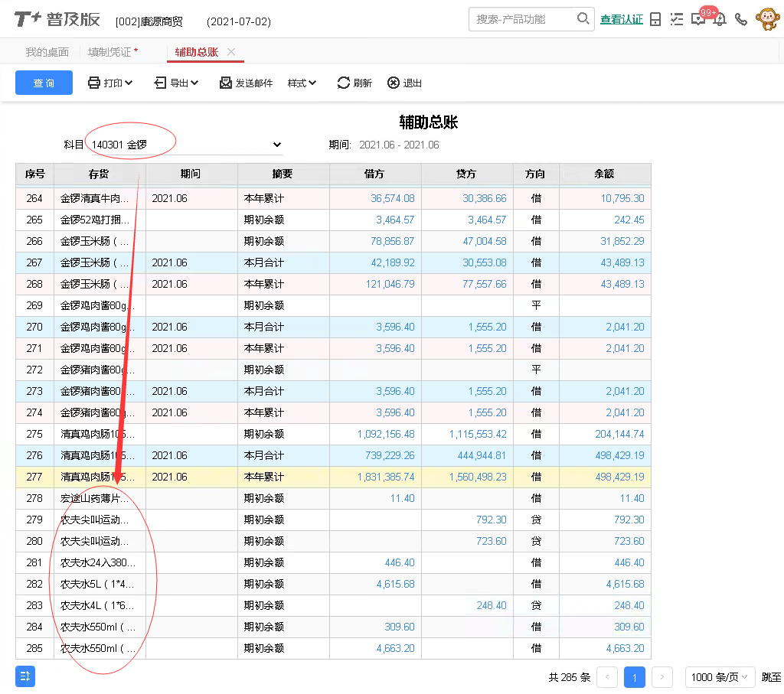784x694 pixels.
Task: Click balance 204,144.74 in row 275
Action: click(x=619, y=434)
